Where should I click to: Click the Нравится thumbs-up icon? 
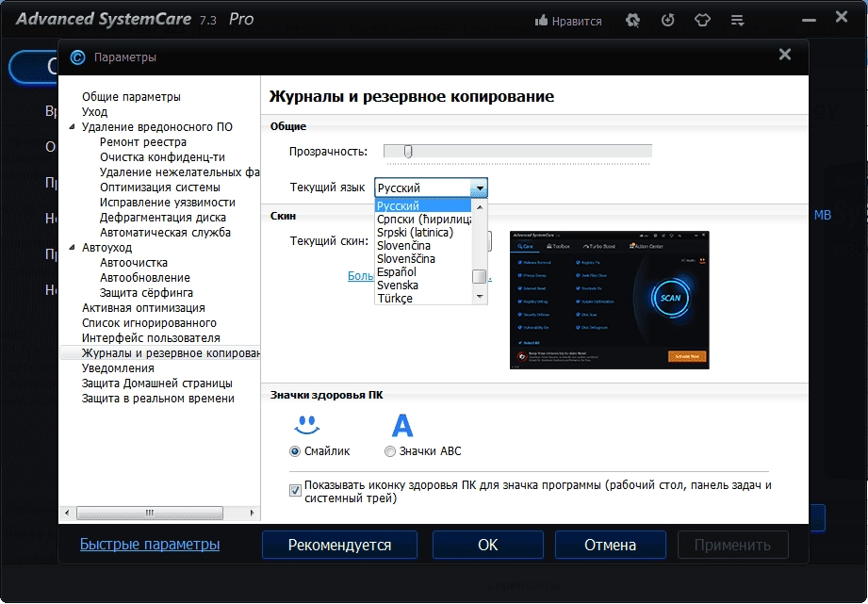tap(541, 21)
